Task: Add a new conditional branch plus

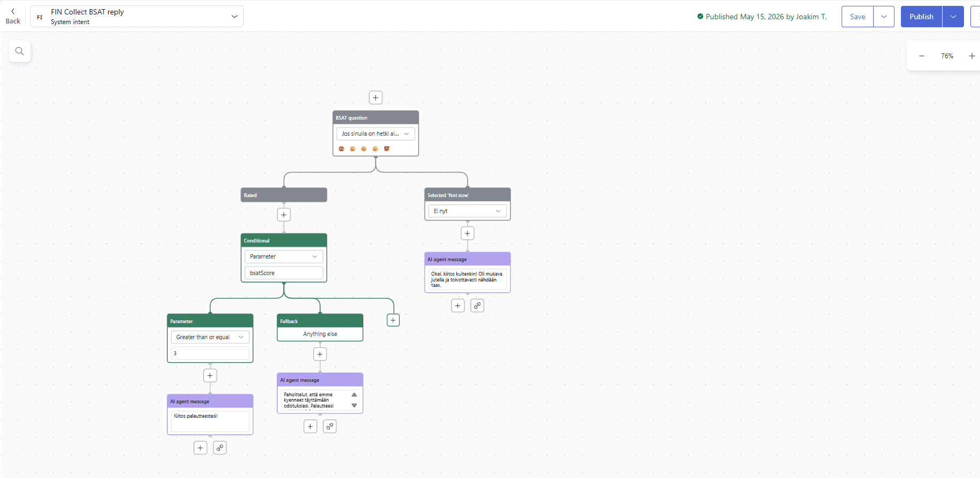Action: click(x=393, y=320)
